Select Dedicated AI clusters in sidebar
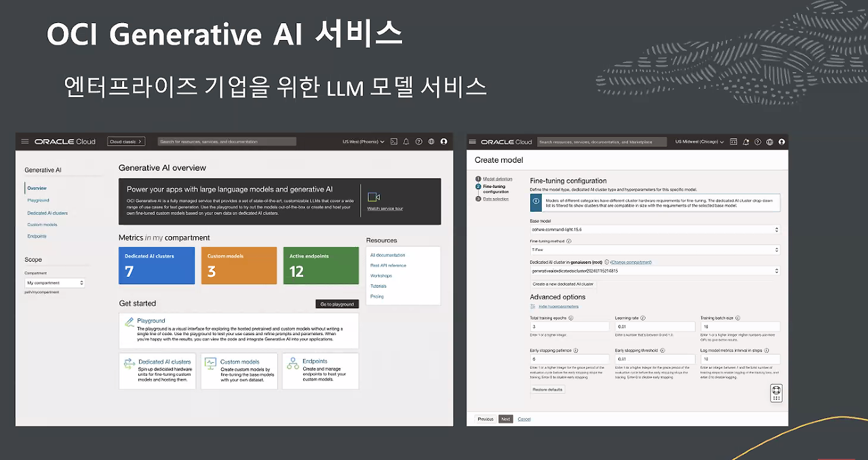Viewport: 868px width, 460px height. point(47,213)
